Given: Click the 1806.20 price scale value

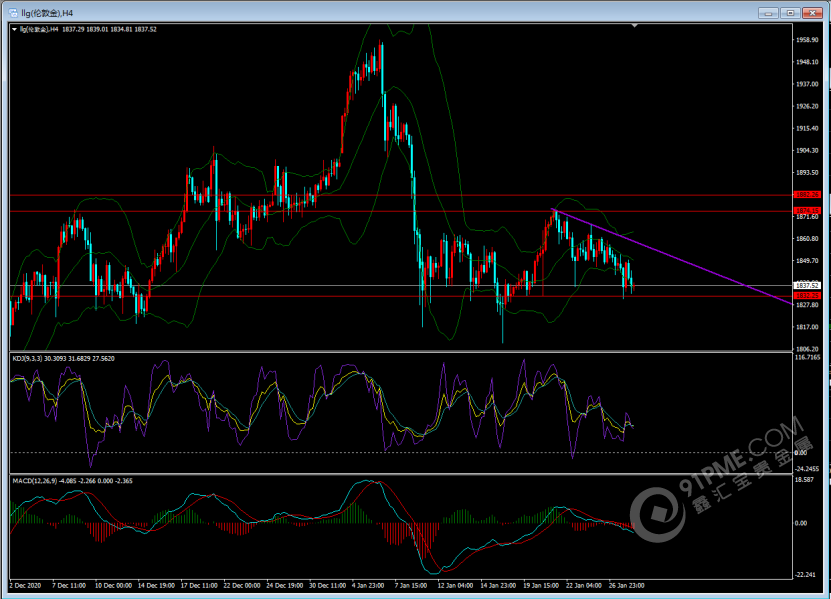Looking at the screenshot, I should click(807, 349).
